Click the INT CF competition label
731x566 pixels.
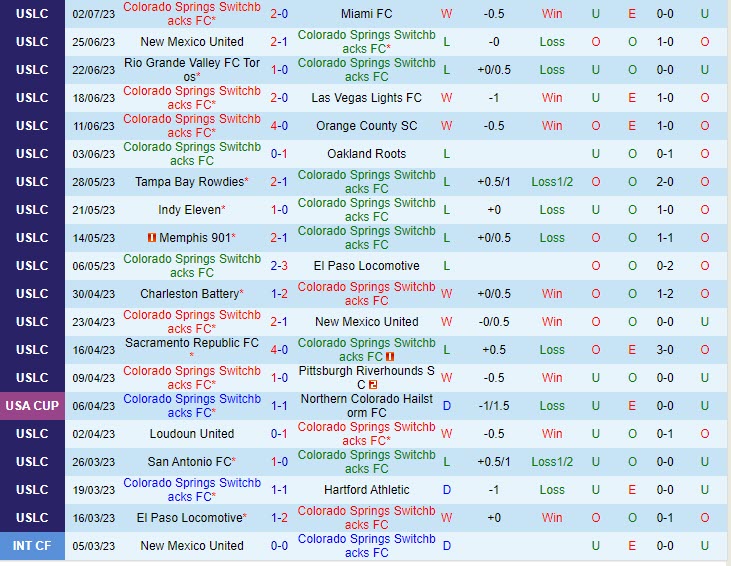[32, 545]
